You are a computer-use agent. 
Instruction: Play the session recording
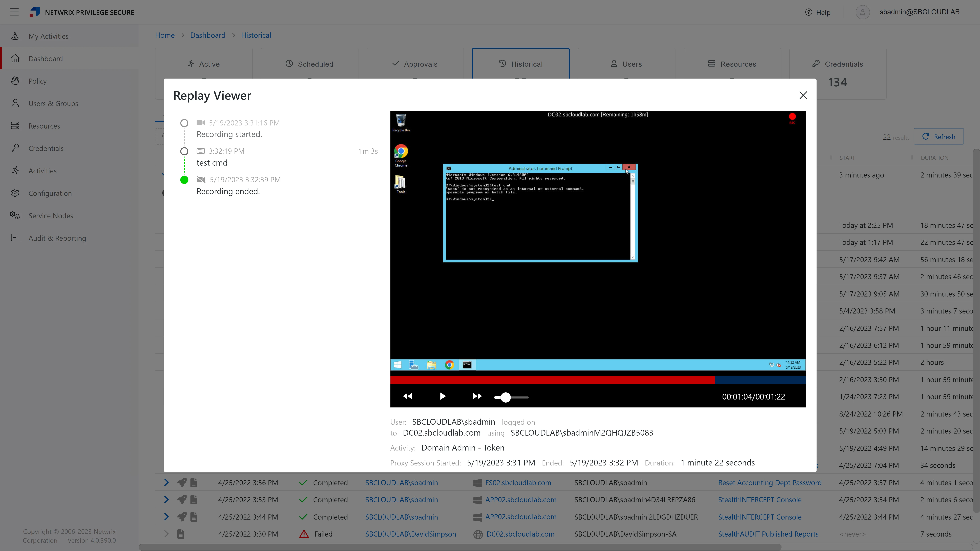point(442,396)
